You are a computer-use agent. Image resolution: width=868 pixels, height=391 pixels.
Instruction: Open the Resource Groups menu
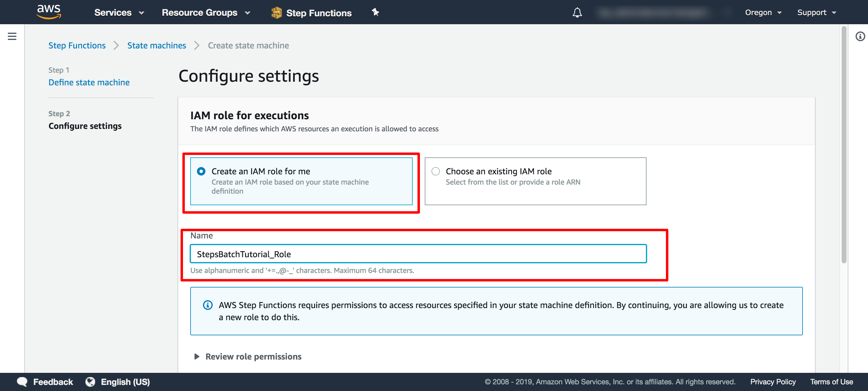(x=206, y=13)
